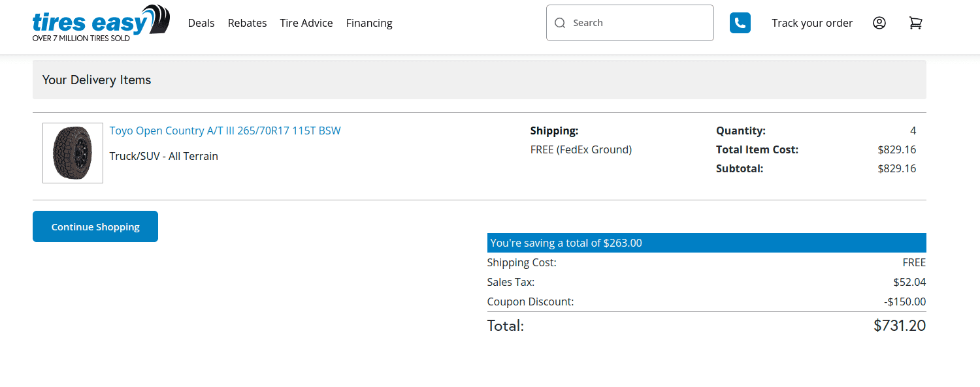Go to Tire Advice
Image resolution: width=980 pixels, height=387 pixels.
pos(306,23)
